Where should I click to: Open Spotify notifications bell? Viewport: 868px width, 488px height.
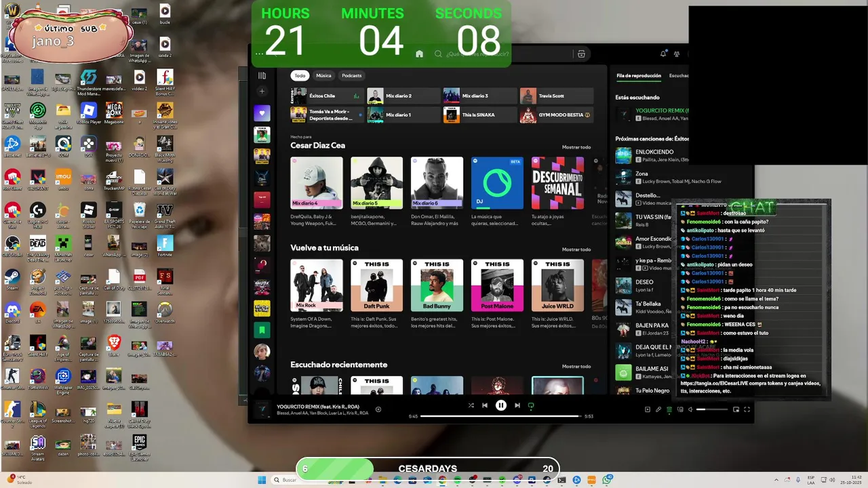pos(663,54)
